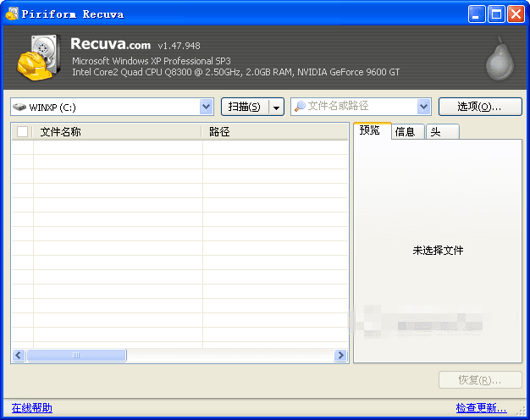Switch to the 预览 tab
This screenshot has width=530, height=420.
pos(371,130)
